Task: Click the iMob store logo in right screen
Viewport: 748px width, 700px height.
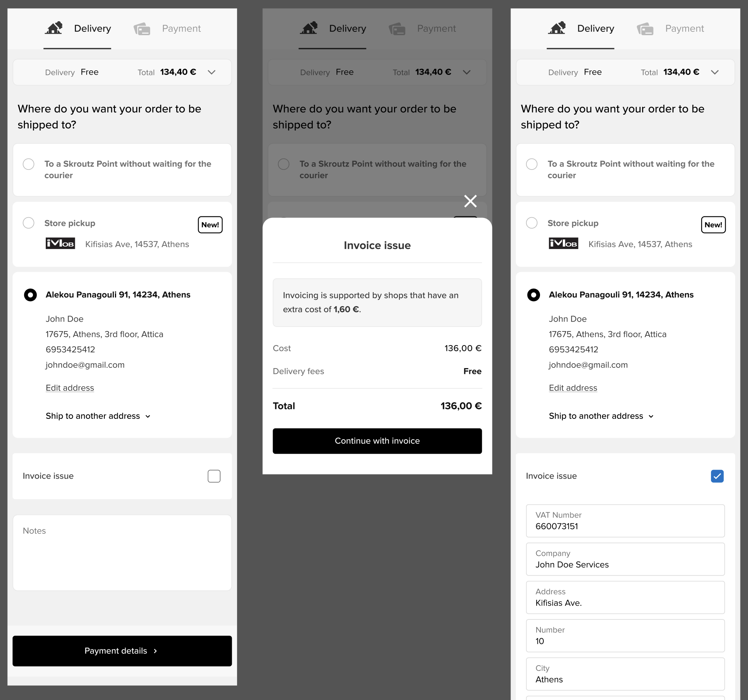Action: pos(563,244)
